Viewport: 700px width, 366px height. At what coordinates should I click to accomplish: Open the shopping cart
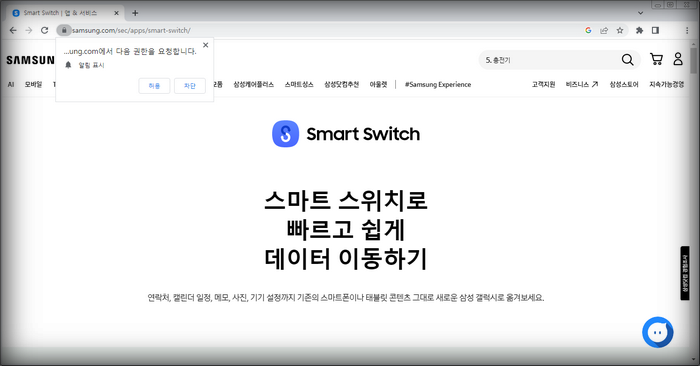656,59
